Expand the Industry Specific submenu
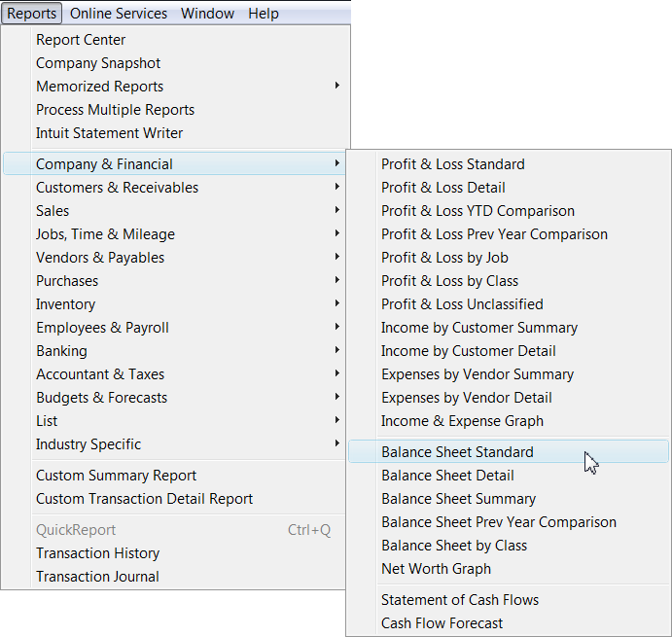Image resolution: width=672 pixels, height=637 pixels. [x=88, y=444]
